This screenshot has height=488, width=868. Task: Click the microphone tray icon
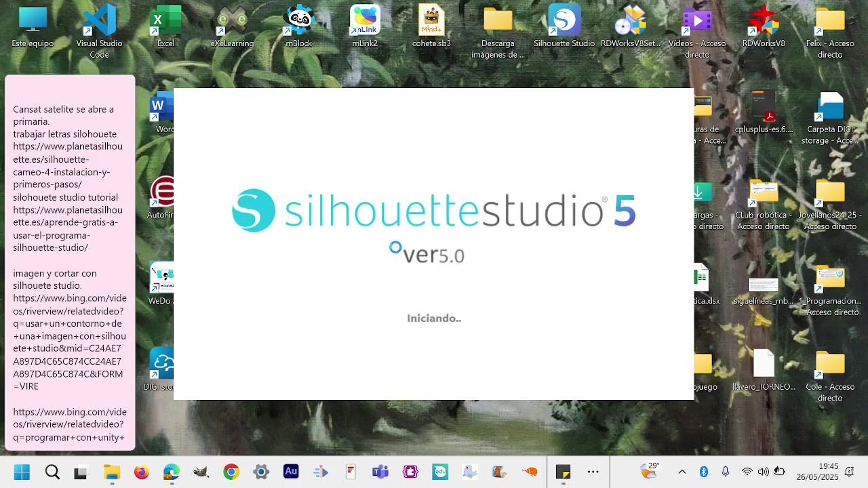pos(726,472)
